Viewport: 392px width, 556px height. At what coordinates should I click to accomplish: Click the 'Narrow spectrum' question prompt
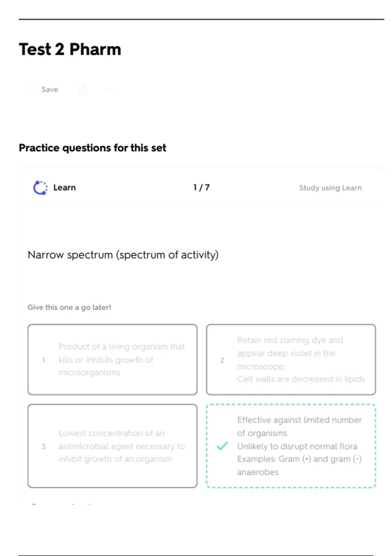pyautogui.click(x=123, y=255)
